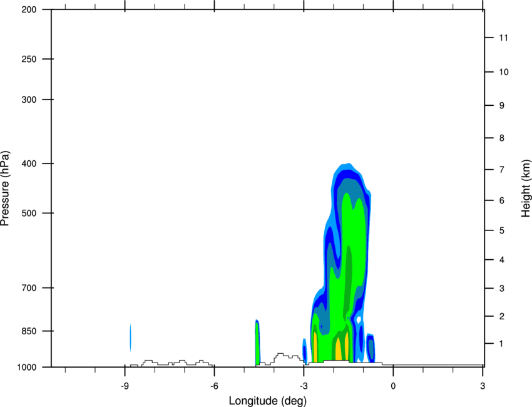Click height tick label 5

tap(502, 231)
